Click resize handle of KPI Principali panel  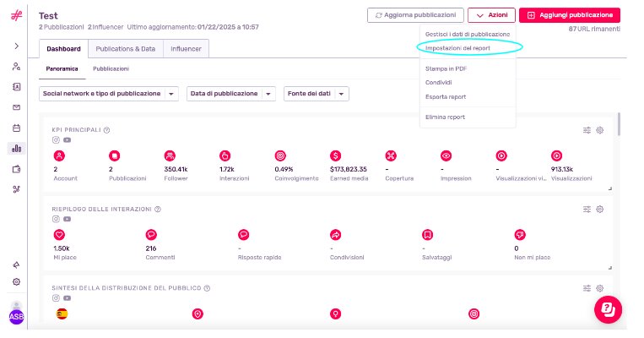(610, 188)
